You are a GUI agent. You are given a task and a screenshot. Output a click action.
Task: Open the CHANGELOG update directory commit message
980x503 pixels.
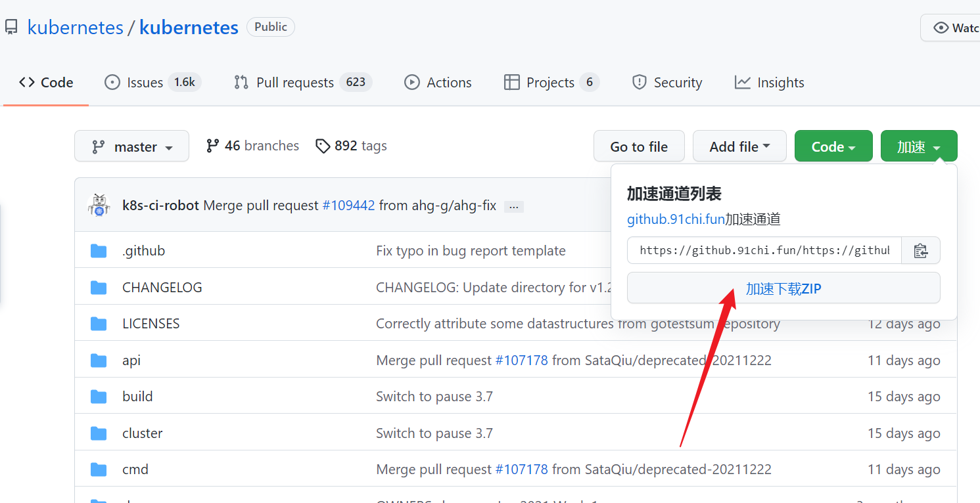494,288
